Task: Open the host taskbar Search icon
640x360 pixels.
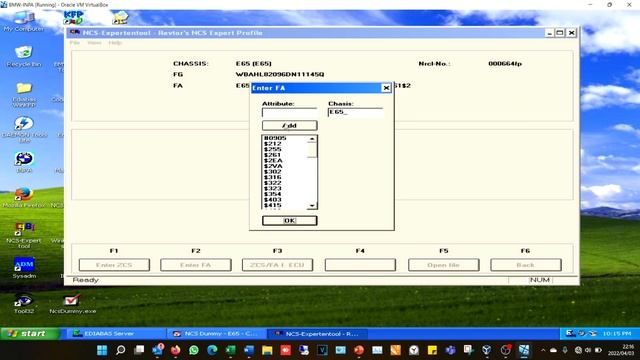Action: point(120,350)
